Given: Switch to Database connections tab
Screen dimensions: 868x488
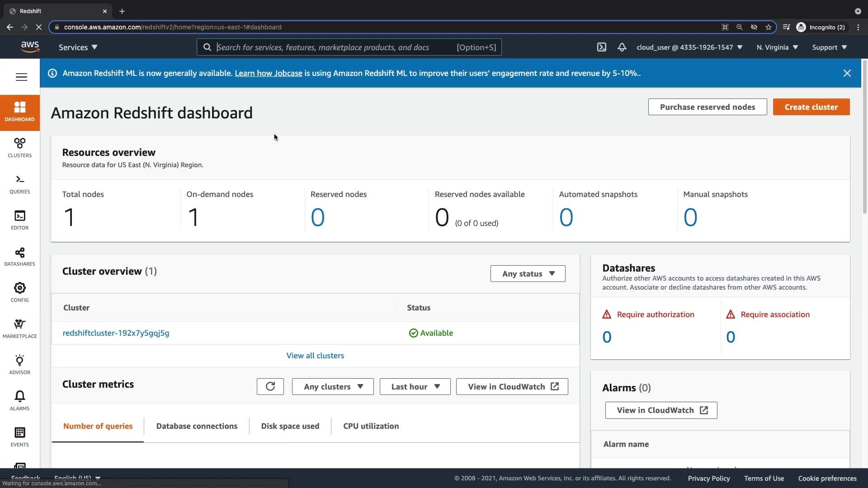Looking at the screenshot, I should coord(196,426).
